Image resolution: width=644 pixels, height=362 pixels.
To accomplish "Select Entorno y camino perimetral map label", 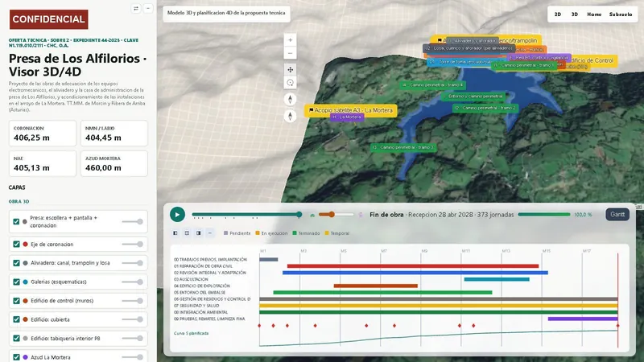I will click(x=473, y=97).
